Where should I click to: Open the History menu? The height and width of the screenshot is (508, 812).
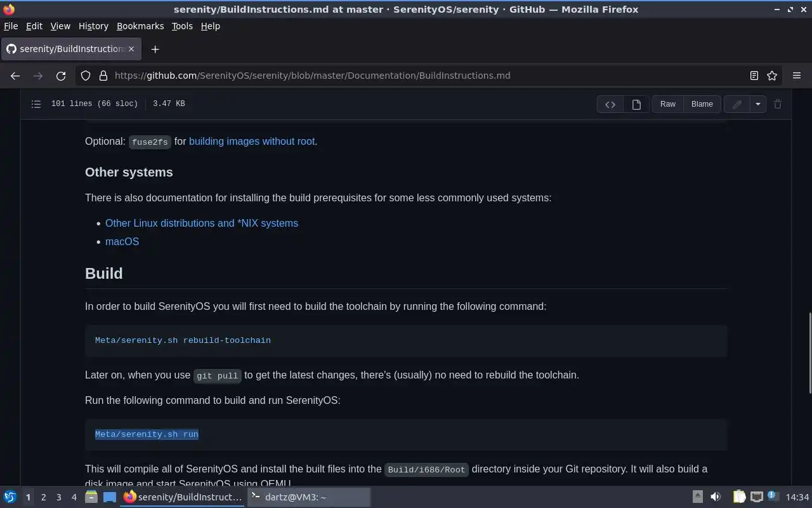pos(93,26)
